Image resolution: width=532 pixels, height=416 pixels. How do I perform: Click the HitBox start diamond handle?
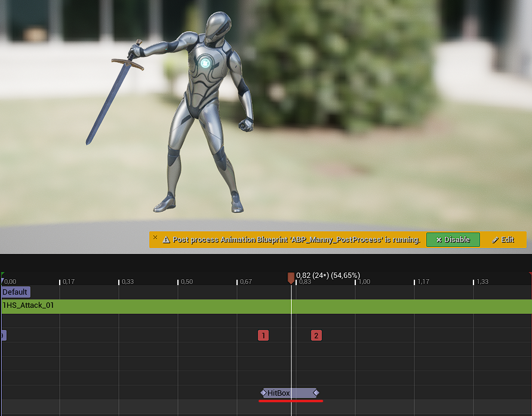[x=263, y=393]
